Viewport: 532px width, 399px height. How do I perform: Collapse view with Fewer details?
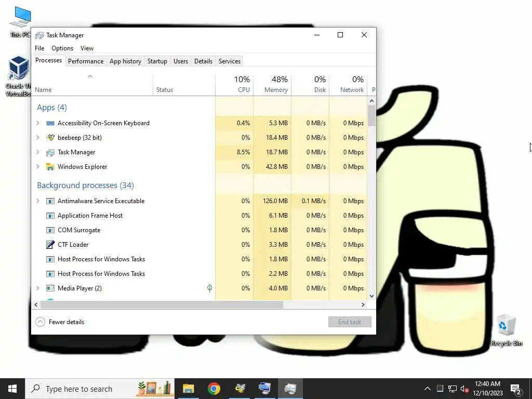[x=60, y=322]
